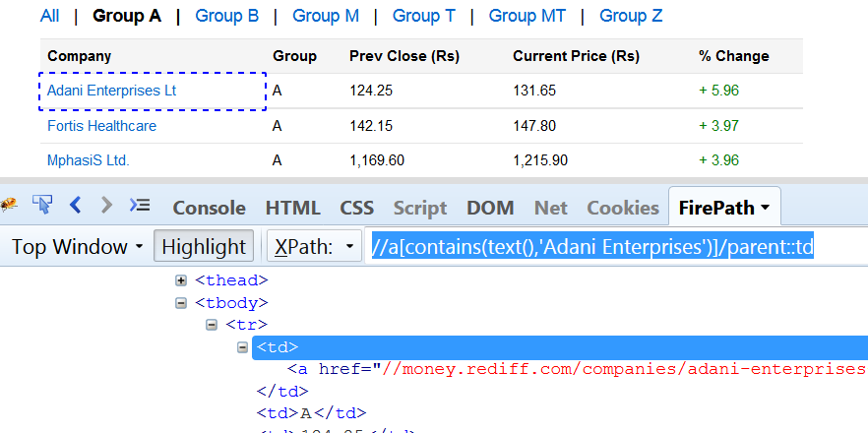Click the Current Price (Rs) column header
The height and width of the screenshot is (433, 868).
click(576, 56)
